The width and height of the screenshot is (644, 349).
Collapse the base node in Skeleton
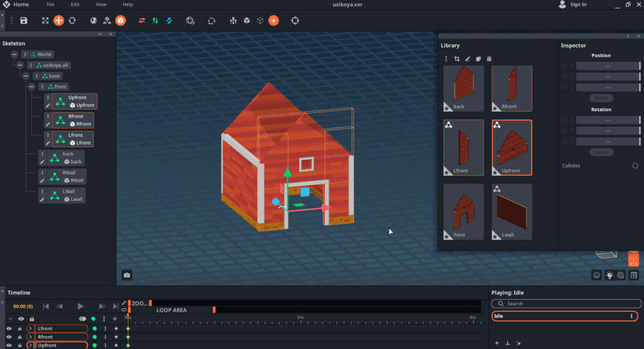(x=26, y=76)
